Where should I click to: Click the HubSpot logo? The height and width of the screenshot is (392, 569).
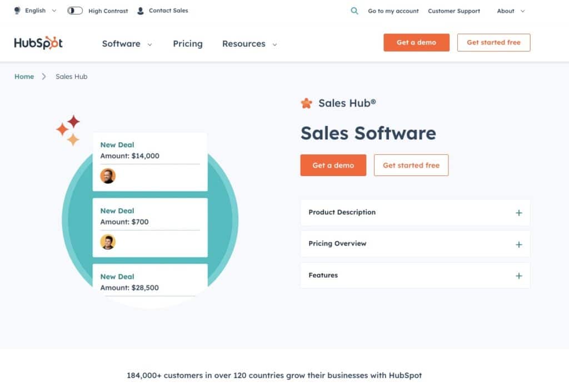[x=38, y=43]
